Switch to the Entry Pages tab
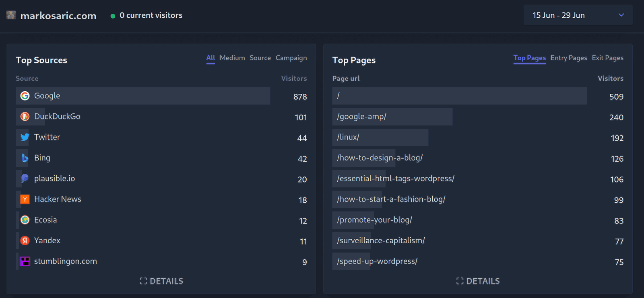644x298 pixels. pos(568,58)
